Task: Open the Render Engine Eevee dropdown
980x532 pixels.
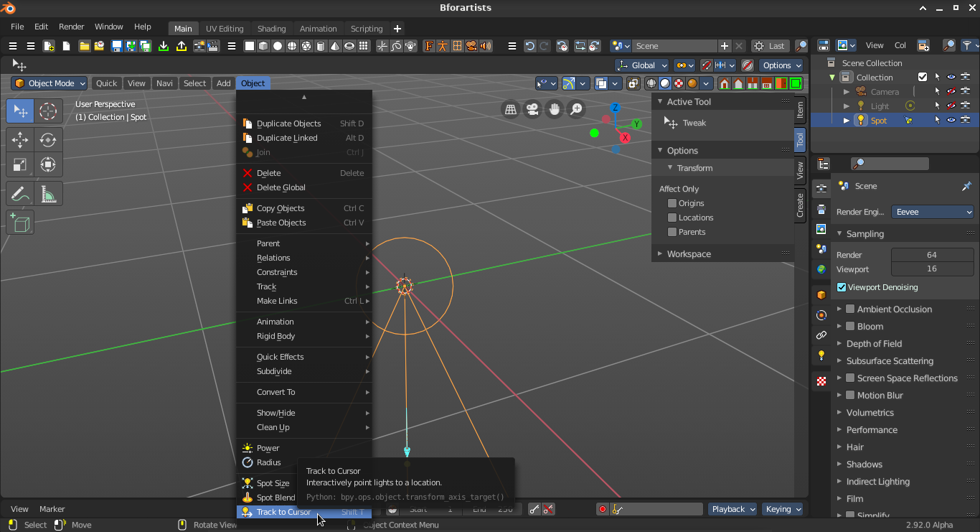Action: (x=933, y=212)
